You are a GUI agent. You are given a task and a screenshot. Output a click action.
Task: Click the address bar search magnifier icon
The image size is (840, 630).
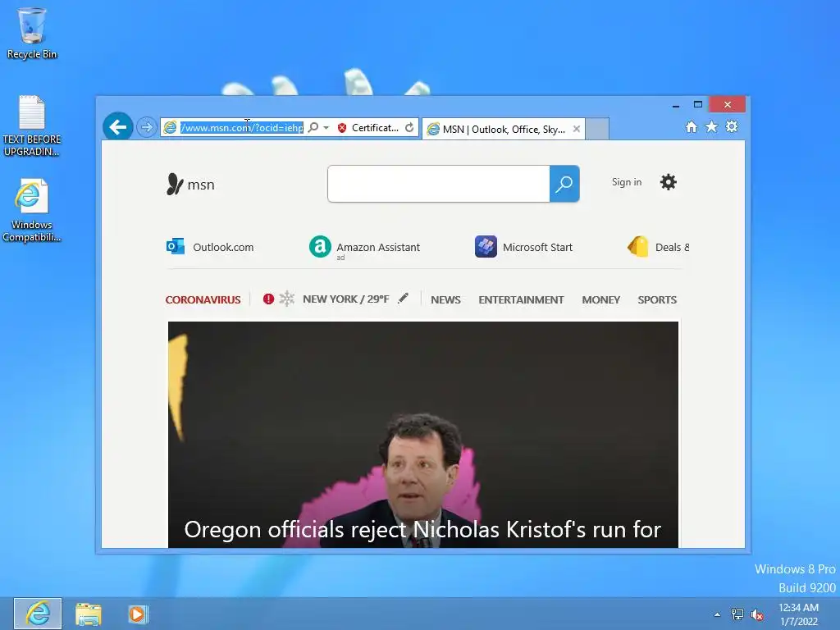(x=313, y=127)
